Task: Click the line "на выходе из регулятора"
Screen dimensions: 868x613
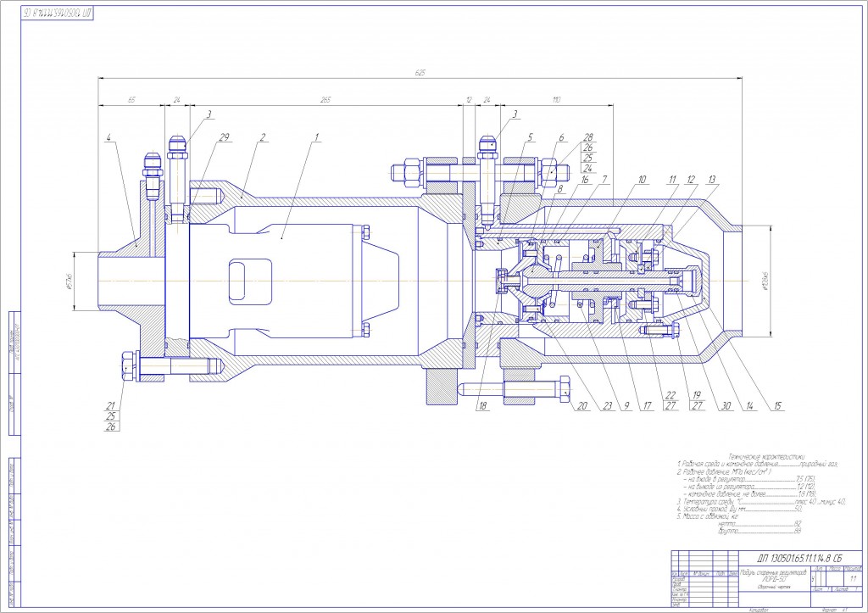Action: click(749, 486)
